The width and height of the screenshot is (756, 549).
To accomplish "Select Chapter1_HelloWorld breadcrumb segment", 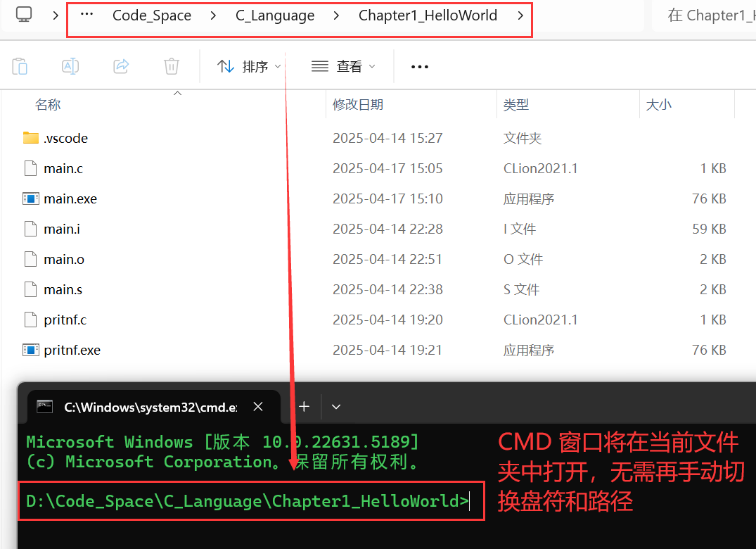I will 428,15.
